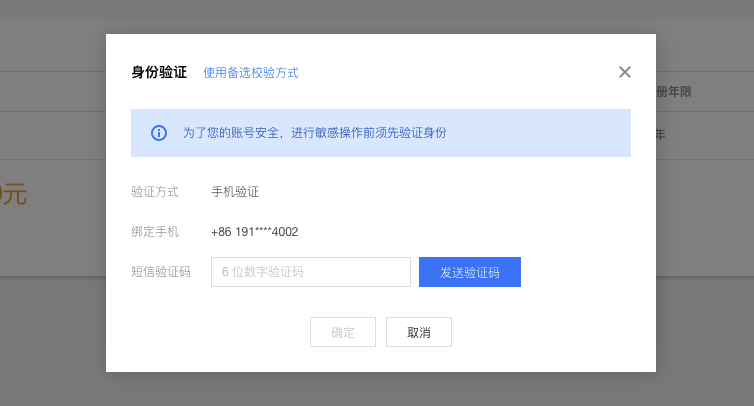Select the bound phone number +86 191****4002
Screen dimensions: 754x406
tap(254, 232)
